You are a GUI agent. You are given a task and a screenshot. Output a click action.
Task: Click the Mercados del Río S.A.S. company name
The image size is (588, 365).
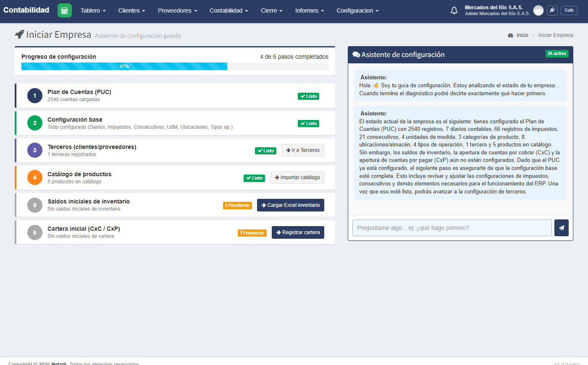494,8
